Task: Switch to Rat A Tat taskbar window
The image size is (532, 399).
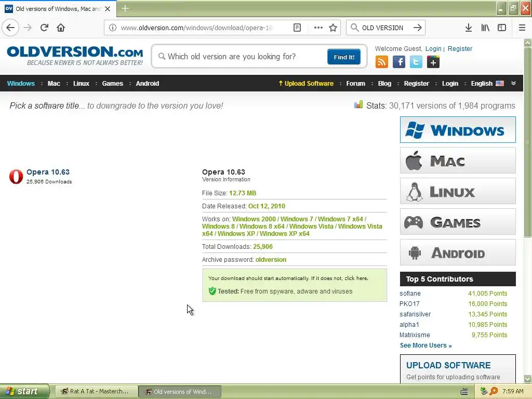Action: click(x=96, y=392)
